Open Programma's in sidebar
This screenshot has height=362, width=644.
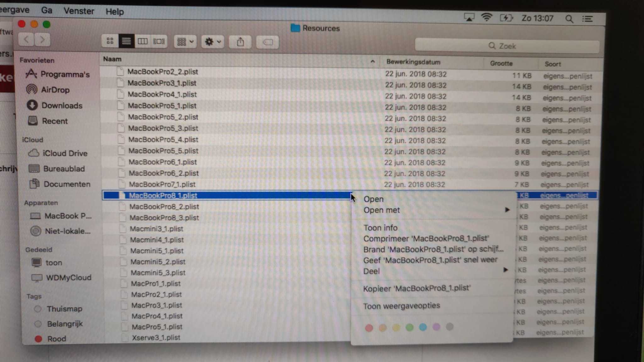(58, 74)
